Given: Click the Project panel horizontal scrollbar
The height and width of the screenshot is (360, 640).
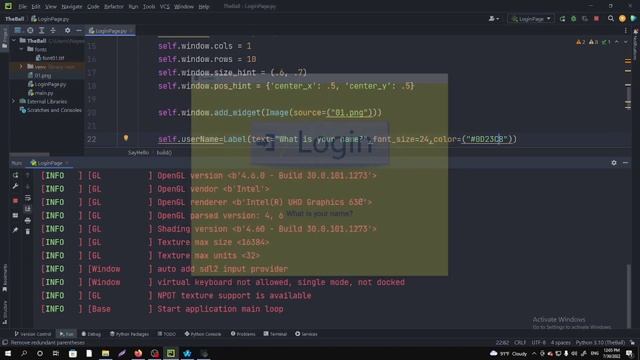Looking at the screenshot, I should [x=29, y=155].
